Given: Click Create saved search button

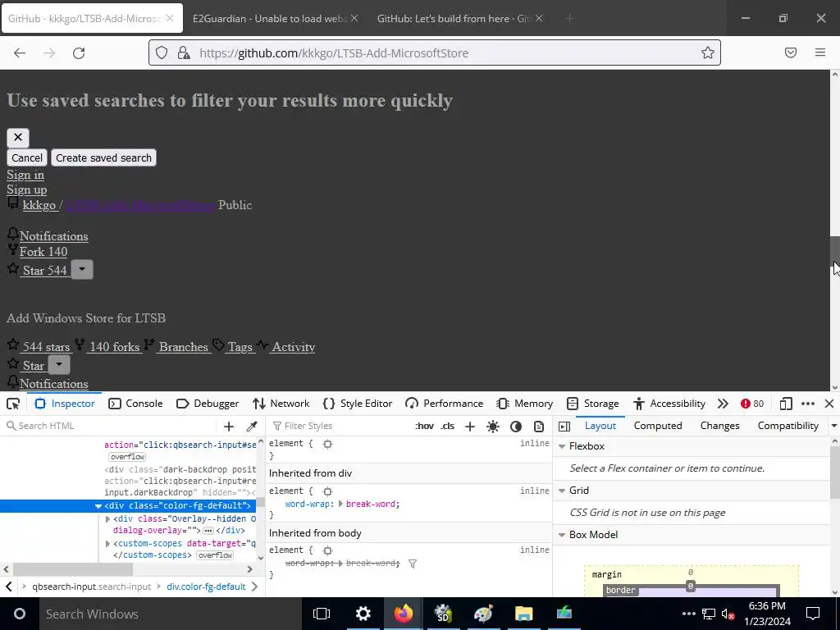Looking at the screenshot, I should click(103, 157).
